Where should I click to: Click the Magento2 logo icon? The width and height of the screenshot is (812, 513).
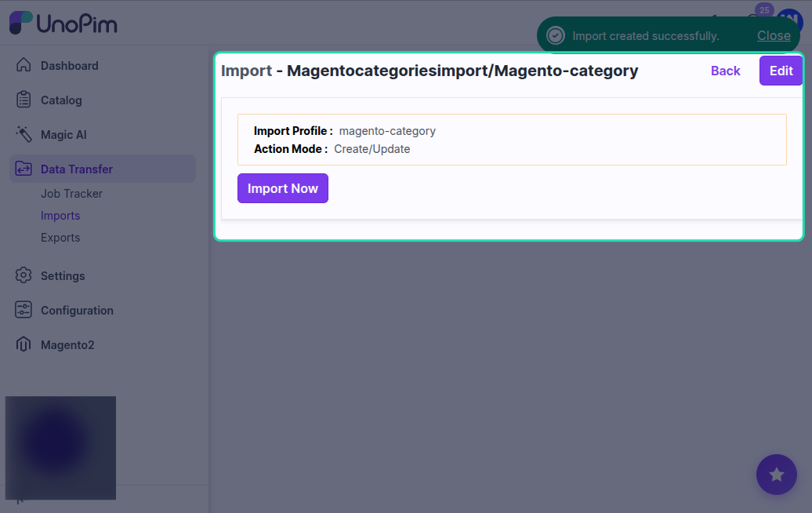pos(24,344)
